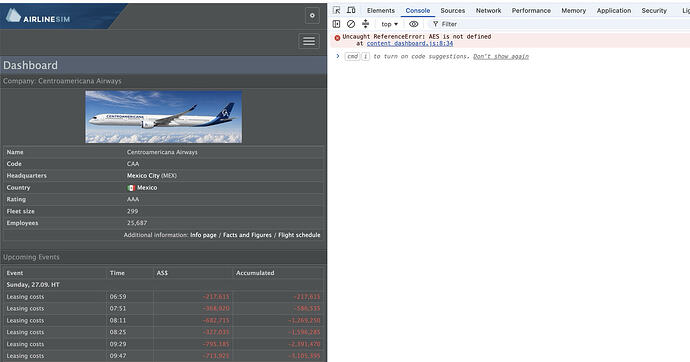
Task: Click the employees value 25,687
Action: tap(137, 223)
